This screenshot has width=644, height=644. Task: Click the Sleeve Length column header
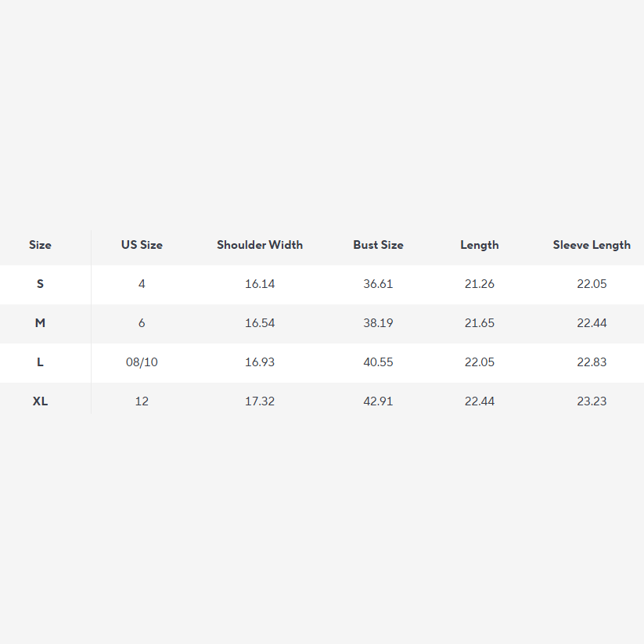(592, 245)
